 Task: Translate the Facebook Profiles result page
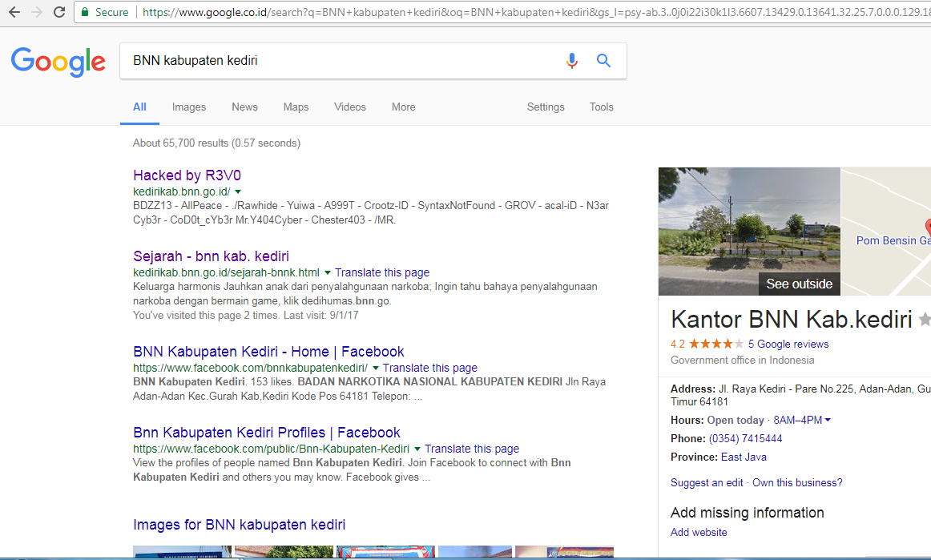coord(471,449)
